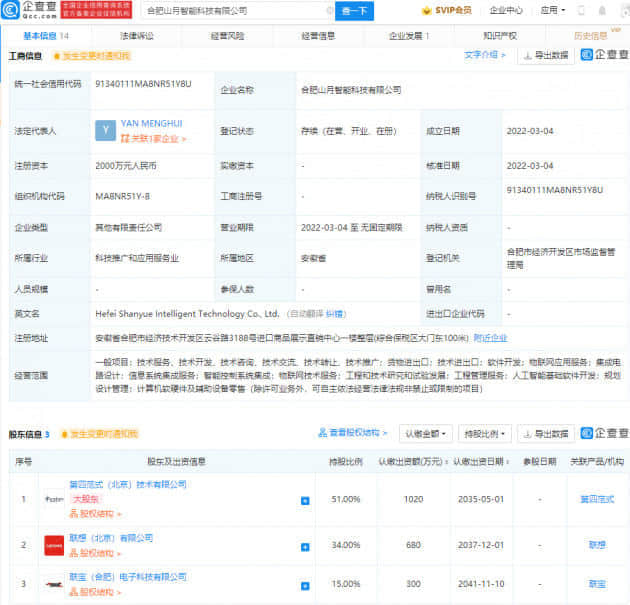Viewport: 630px width, 605px height.
Task: Expand the 应用 dropdown in top bar
Action: pos(552,10)
